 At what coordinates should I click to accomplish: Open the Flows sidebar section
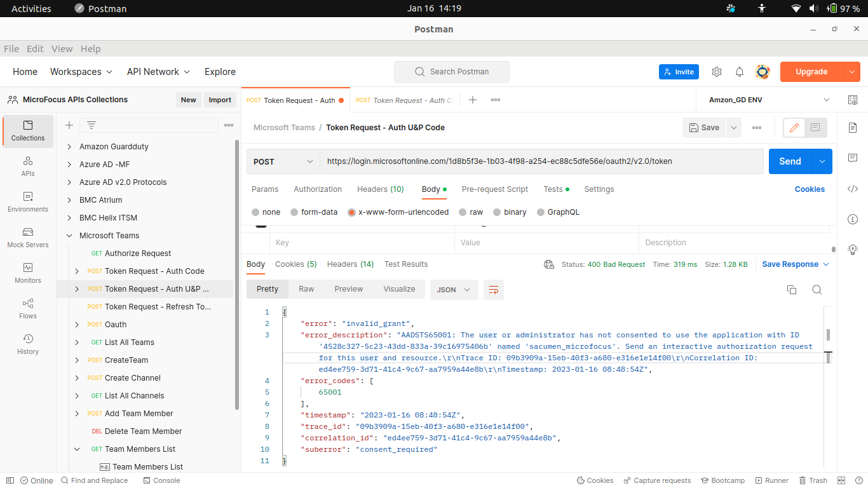(28, 309)
